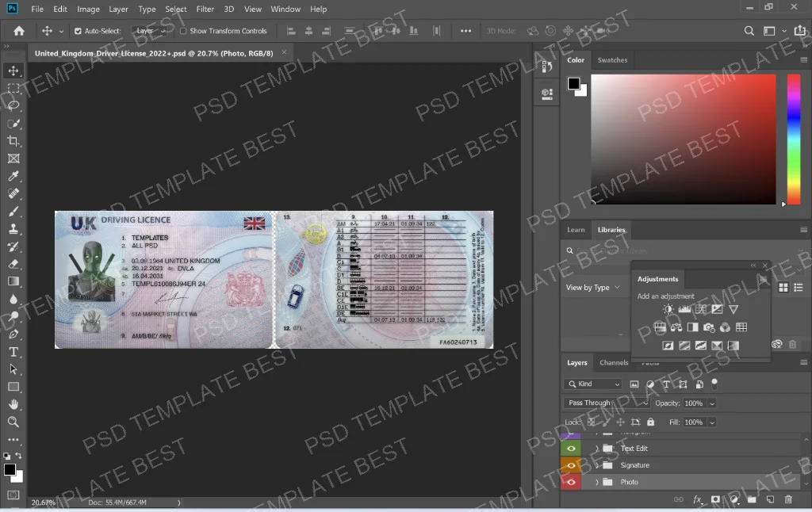Add a Curves adjustment

tap(701, 309)
